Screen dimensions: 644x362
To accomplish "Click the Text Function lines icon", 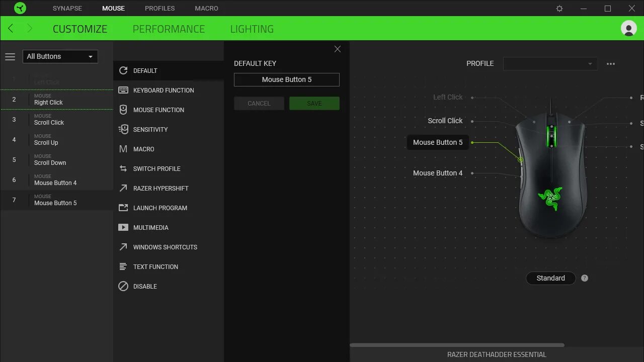I will [123, 266].
